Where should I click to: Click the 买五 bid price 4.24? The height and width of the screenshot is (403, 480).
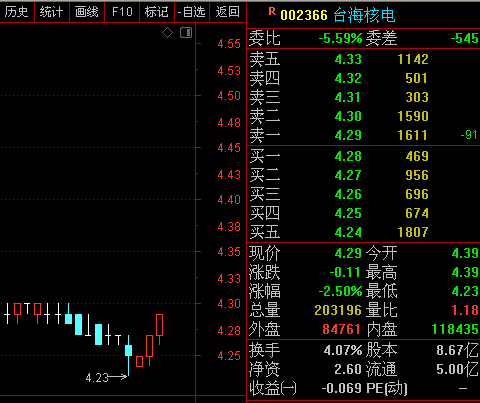click(348, 232)
